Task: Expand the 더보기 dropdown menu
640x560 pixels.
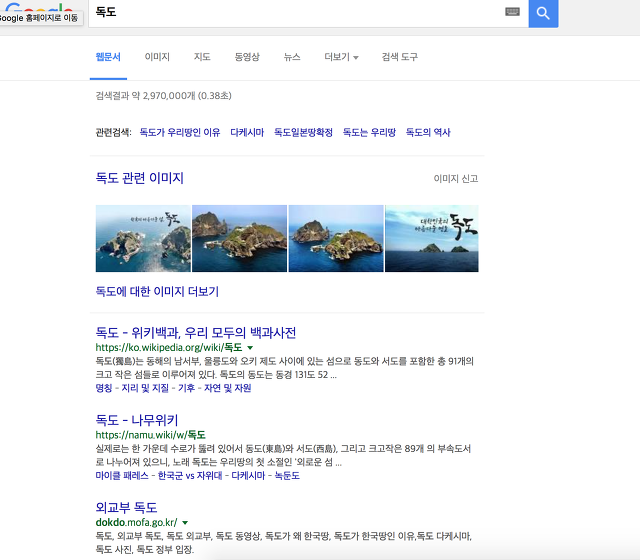Action: 341,57
